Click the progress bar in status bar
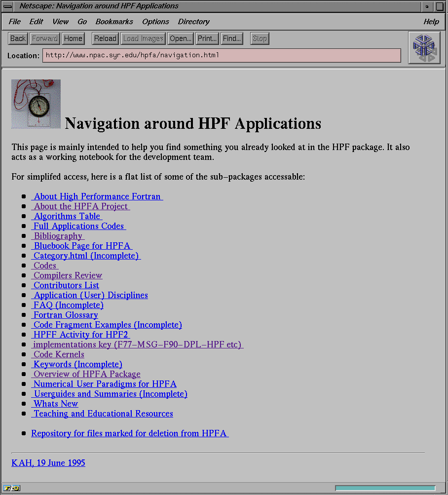 point(385,488)
